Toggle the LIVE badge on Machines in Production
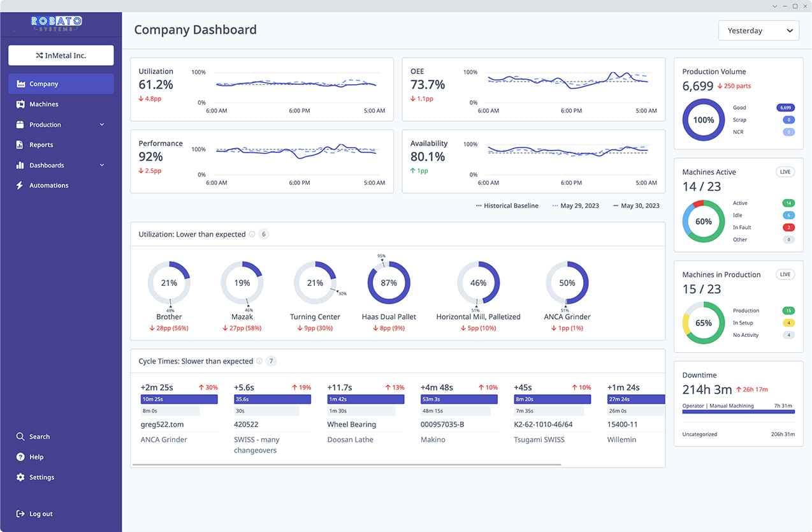The image size is (812, 532). pyautogui.click(x=785, y=274)
